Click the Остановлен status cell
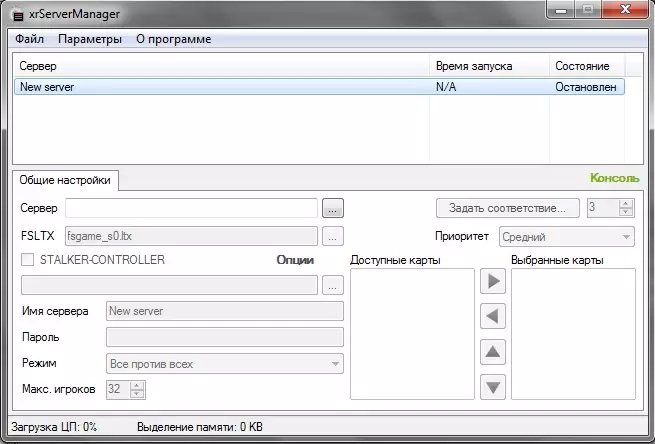655x444 pixels. (586, 87)
